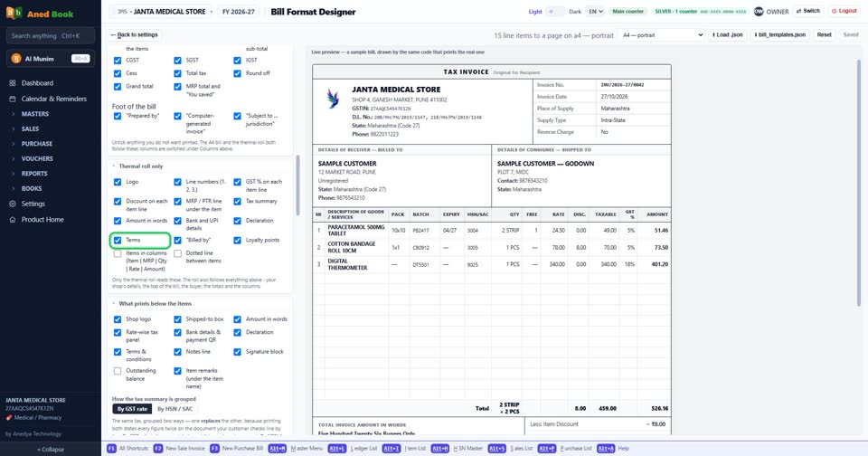Click the Switch user button
Viewport: 868px width, 456px height.
(x=808, y=11)
